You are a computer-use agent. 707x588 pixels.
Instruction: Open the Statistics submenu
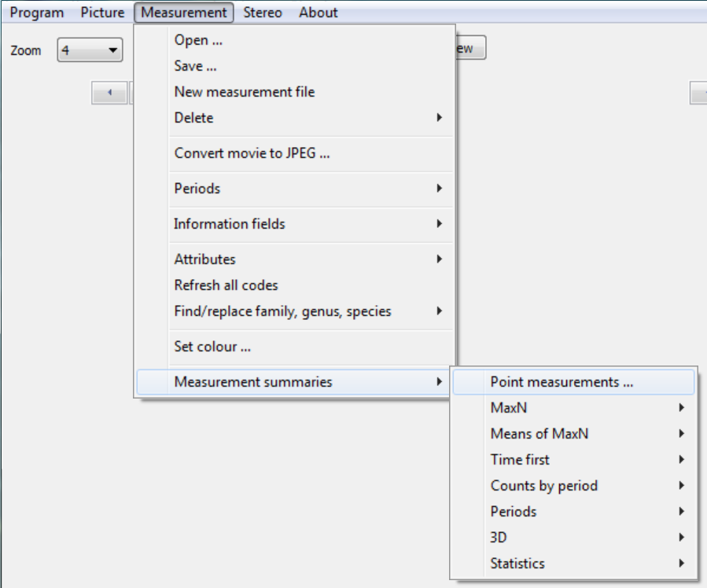pos(517,564)
